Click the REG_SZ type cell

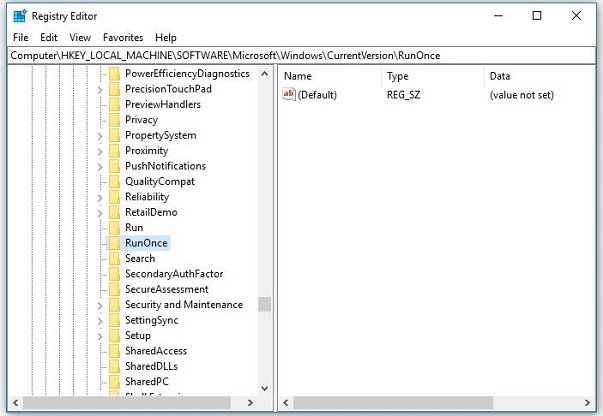pyautogui.click(x=403, y=95)
